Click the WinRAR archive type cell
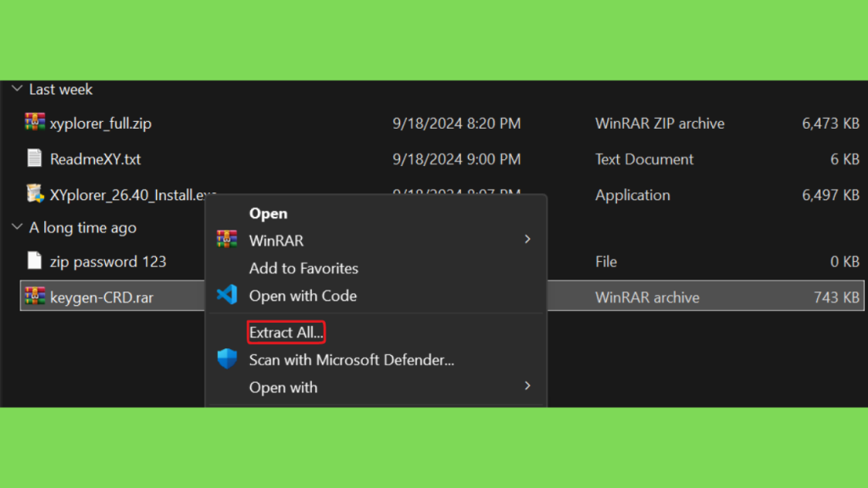Image resolution: width=868 pixels, height=488 pixels. coord(648,297)
